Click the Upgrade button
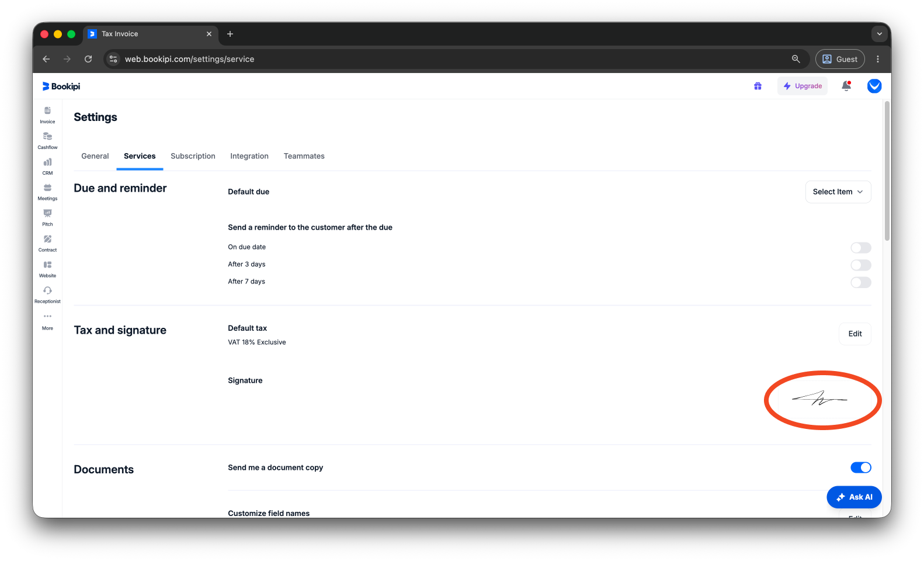Viewport: 924px width, 561px height. click(803, 86)
